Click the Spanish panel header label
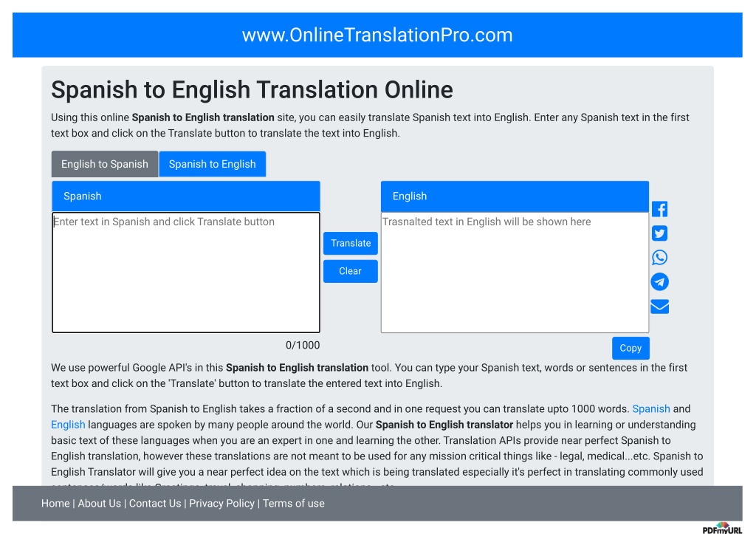The height and width of the screenshot is (534, 756). click(x=83, y=196)
